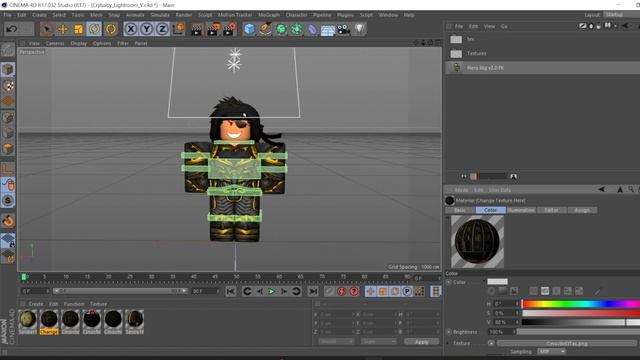Screen dimensions: 640x360
Task: Select the Rotate tool
Action: click(x=94, y=29)
